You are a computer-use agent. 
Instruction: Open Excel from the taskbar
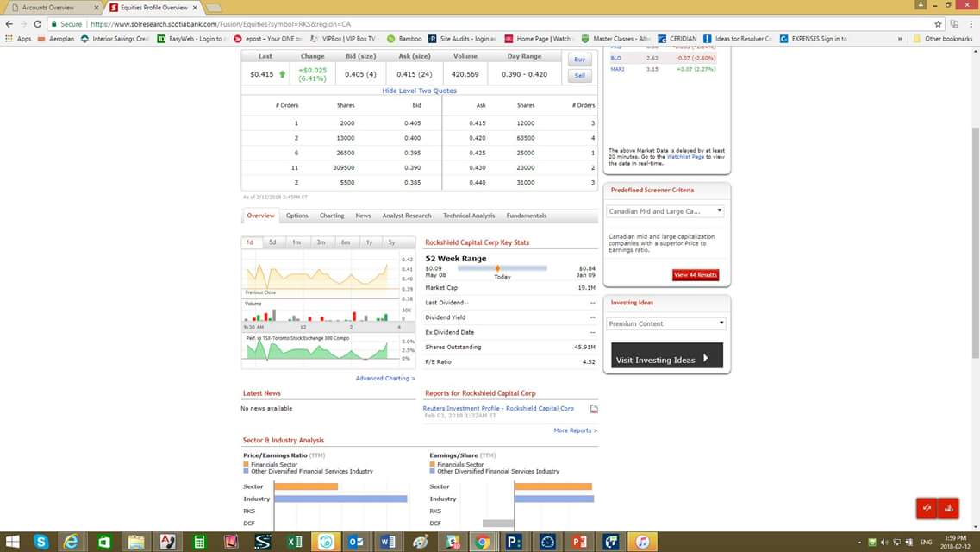click(x=295, y=542)
